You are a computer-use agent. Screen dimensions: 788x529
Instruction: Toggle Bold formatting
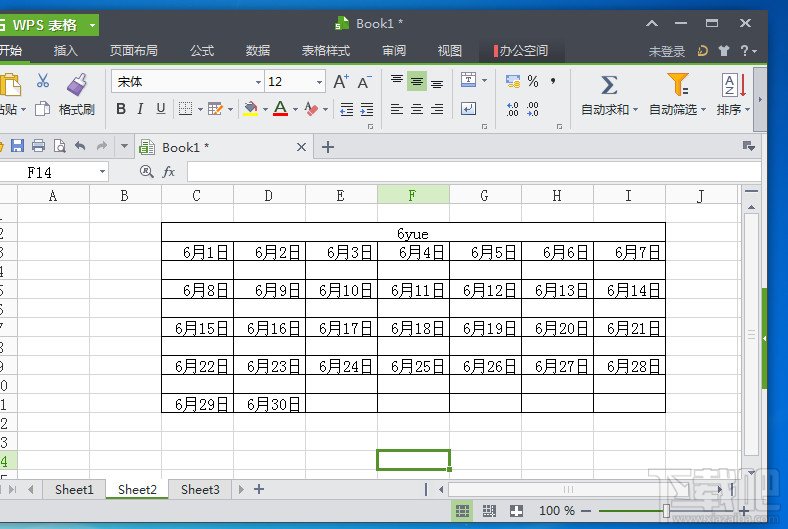point(121,109)
